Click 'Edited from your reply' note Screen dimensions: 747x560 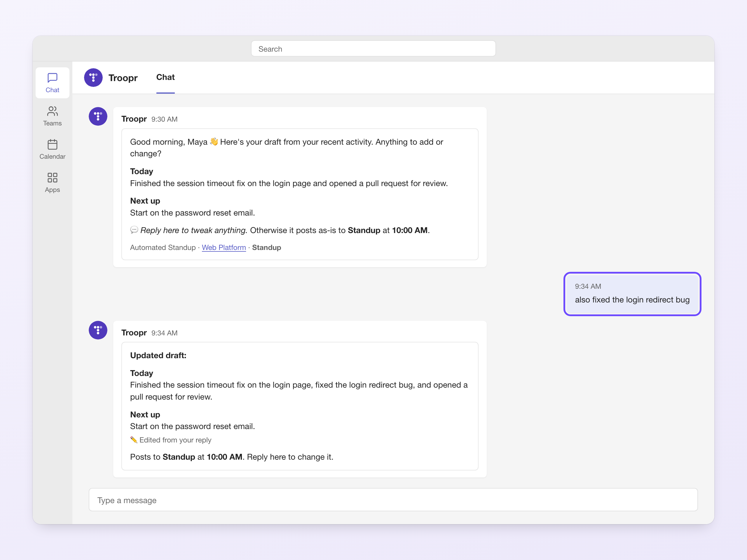coord(171,440)
